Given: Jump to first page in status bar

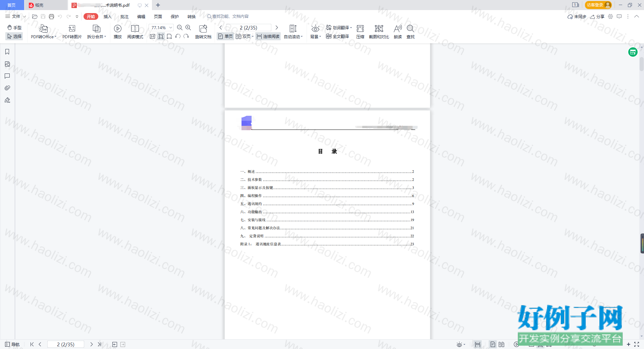Looking at the screenshot, I should [x=32, y=344].
